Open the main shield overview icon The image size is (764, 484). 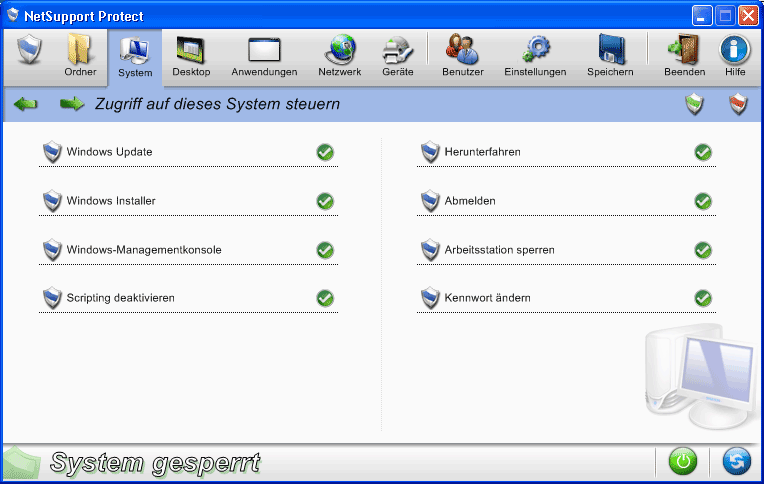(x=29, y=50)
